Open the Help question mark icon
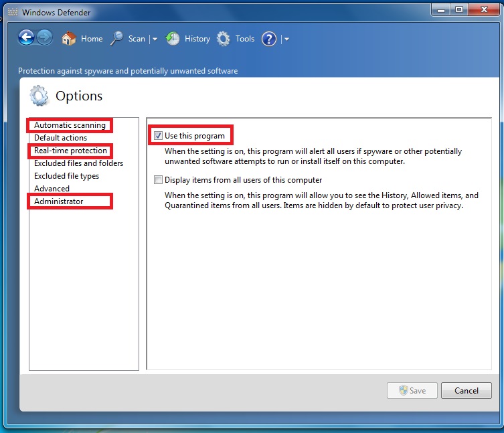This screenshot has height=433, width=504. pyautogui.click(x=269, y=39)
